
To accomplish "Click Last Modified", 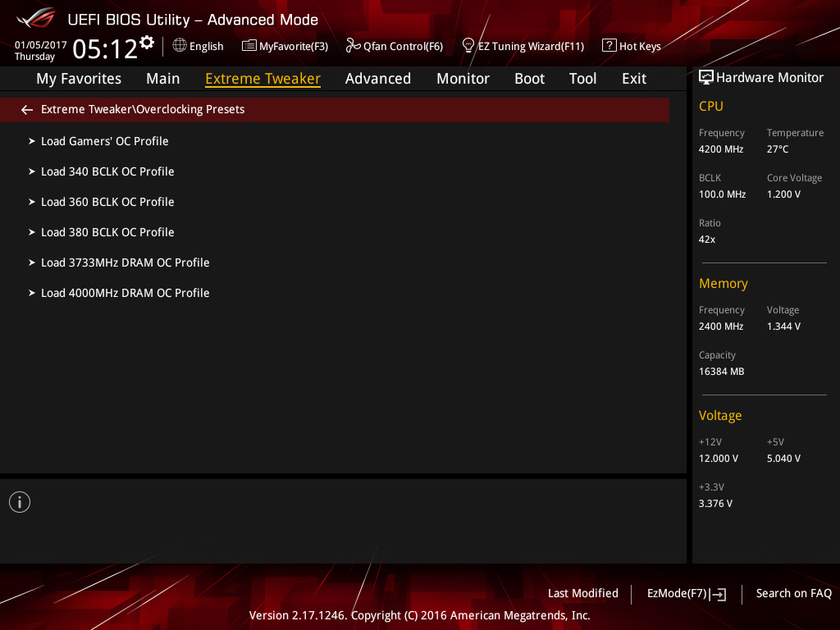I will pyautogui.click(x=583, y=593).
